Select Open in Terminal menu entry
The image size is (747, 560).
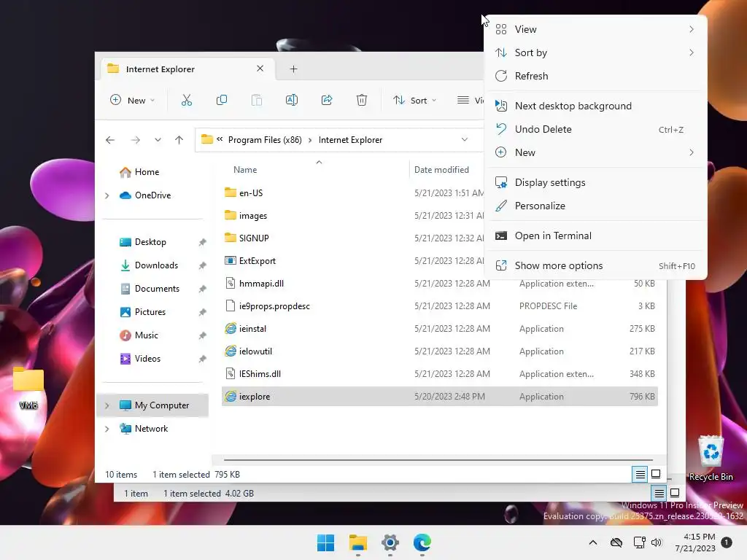click(x=595, y=236)
